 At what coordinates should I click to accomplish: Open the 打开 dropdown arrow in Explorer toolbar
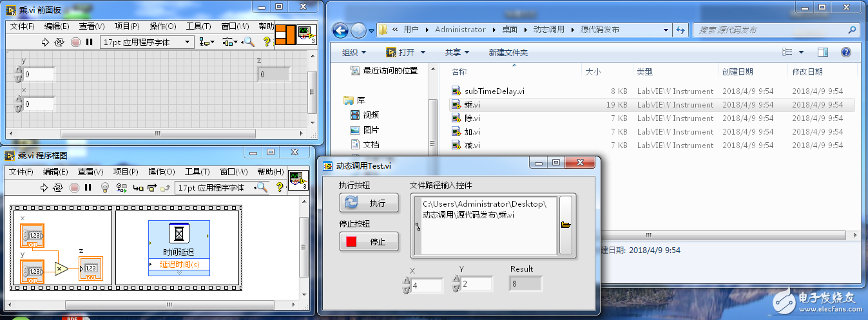click(422, 53)
